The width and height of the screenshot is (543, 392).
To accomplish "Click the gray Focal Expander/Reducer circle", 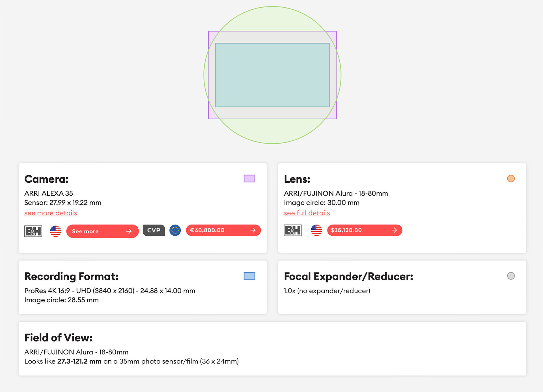I will pos(511,276).
